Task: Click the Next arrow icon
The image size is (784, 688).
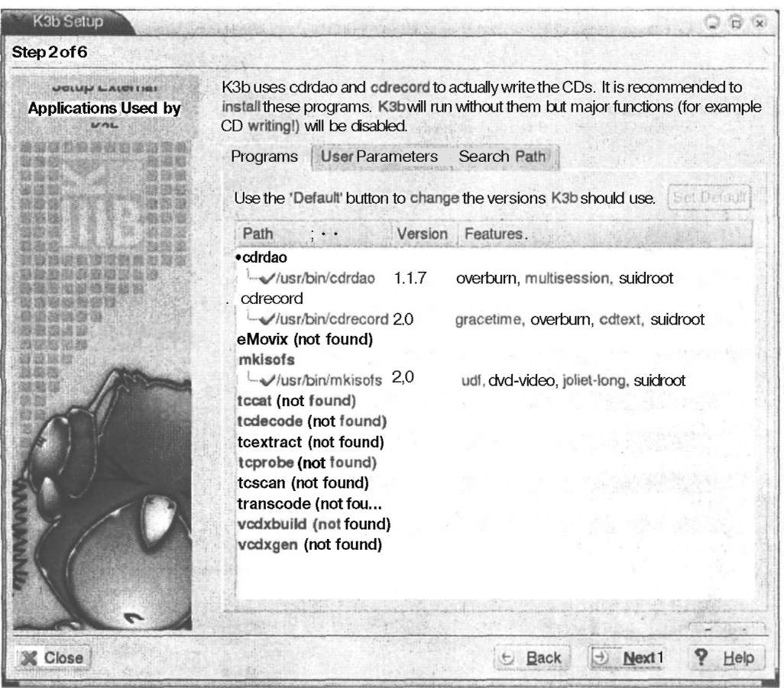Action: (x=600, y=657)
